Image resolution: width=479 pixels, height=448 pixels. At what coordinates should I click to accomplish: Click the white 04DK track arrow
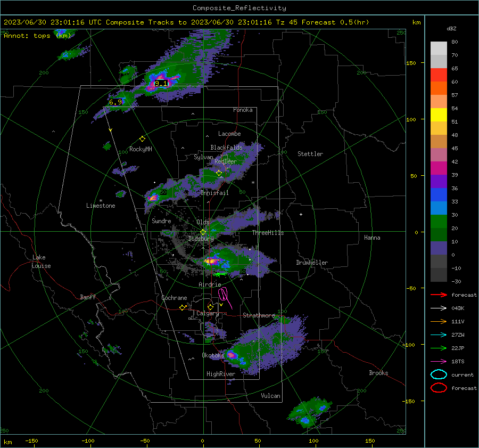(439, 308)
